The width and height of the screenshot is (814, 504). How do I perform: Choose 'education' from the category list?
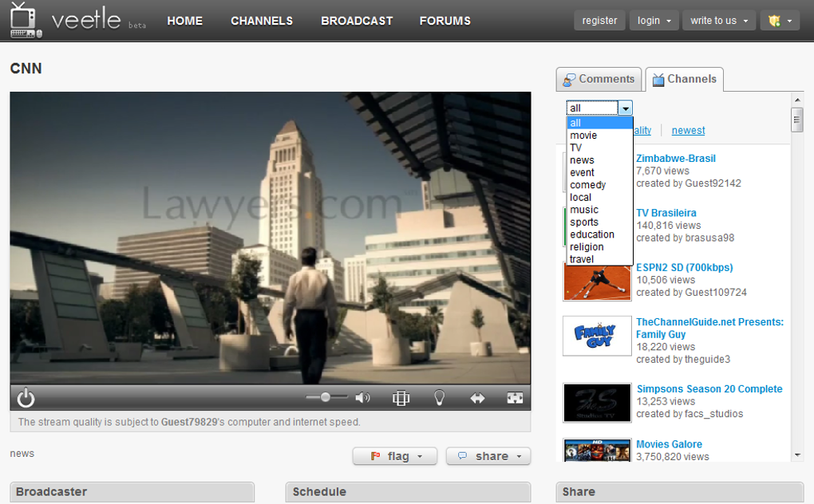coord(599,235)
